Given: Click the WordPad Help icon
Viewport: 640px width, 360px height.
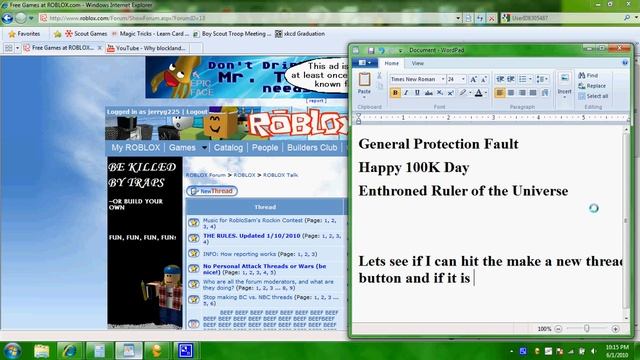Looking at the screenshot, I should coord(625,62).
